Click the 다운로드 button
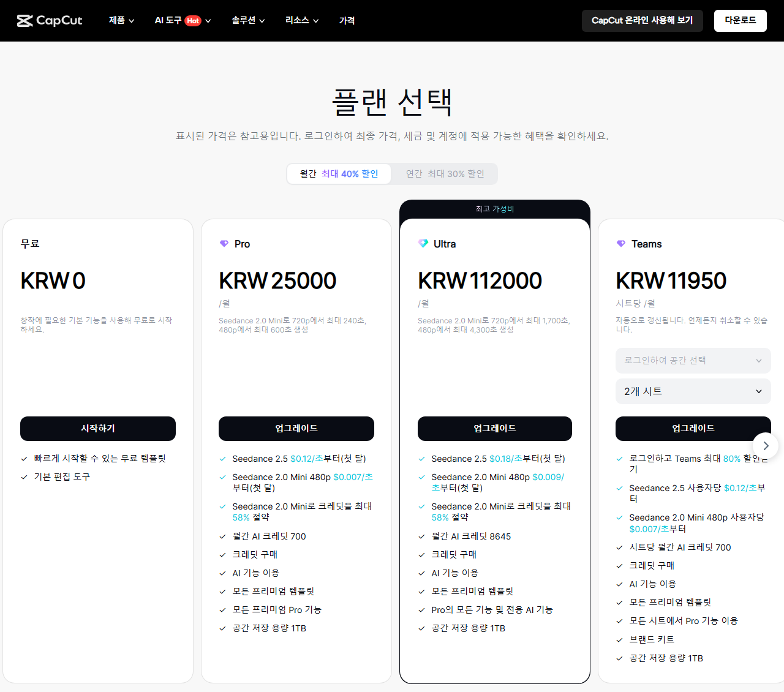784x692 pixels. pos(741,21)
